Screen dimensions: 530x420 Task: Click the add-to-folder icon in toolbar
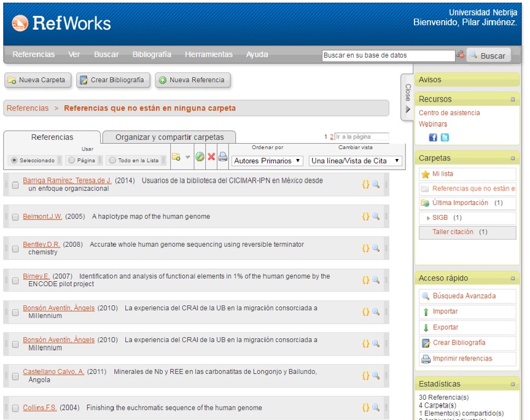(x=176, y=157)
